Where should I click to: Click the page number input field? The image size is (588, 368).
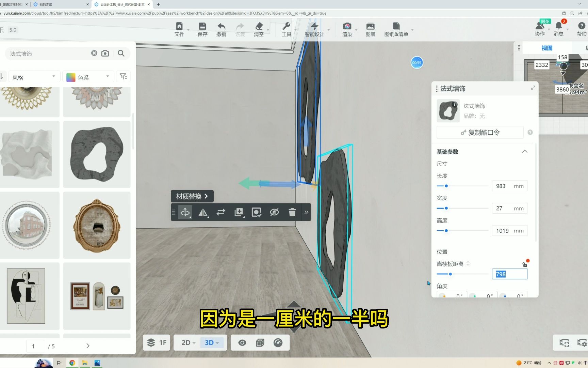click(35, 346)
